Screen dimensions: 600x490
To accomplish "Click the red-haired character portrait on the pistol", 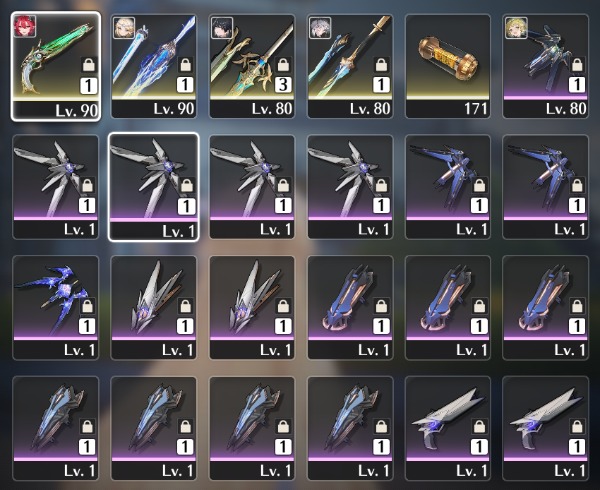I will [x=25, y=26].
